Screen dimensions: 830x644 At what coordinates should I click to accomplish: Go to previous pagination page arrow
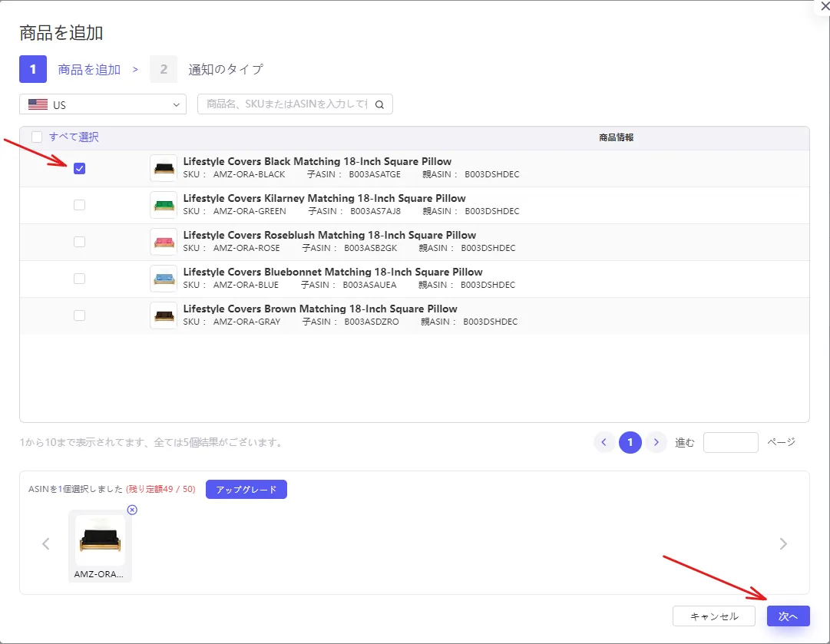(x=604, y=442)
